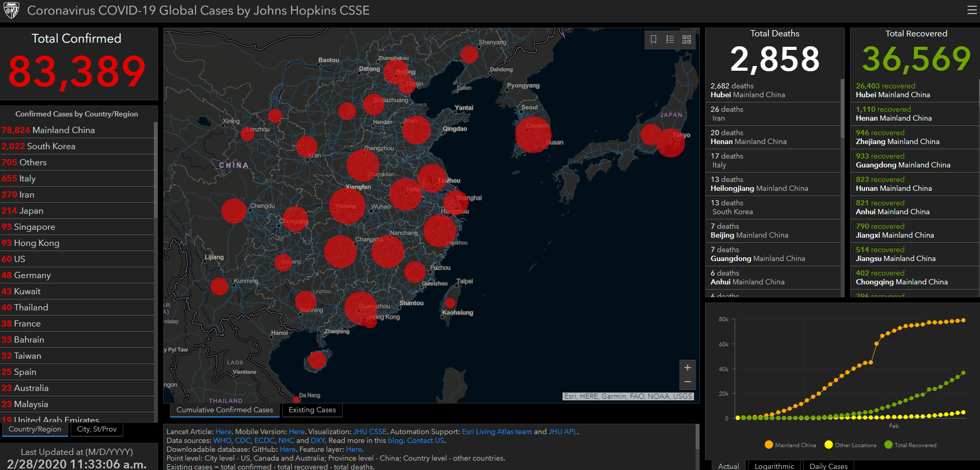Screen dimensions: 980x470
Task: Show the Daily Cases chart tab
Action: click(828, 466)
